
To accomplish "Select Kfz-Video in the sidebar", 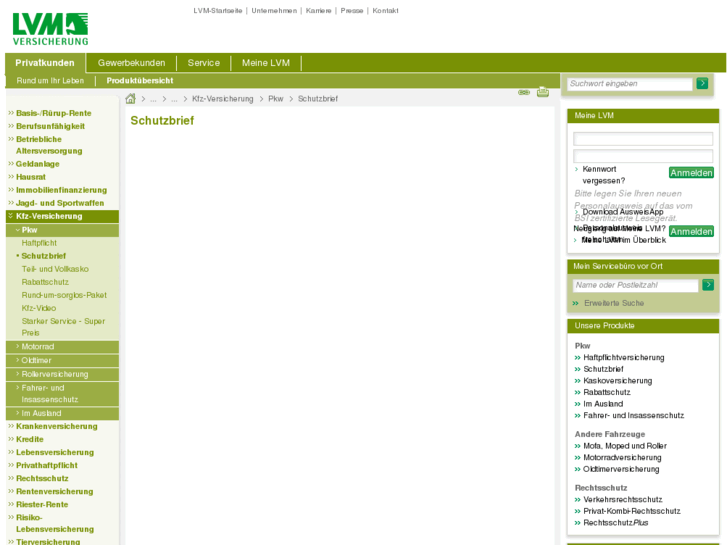I will coord(38,308).
